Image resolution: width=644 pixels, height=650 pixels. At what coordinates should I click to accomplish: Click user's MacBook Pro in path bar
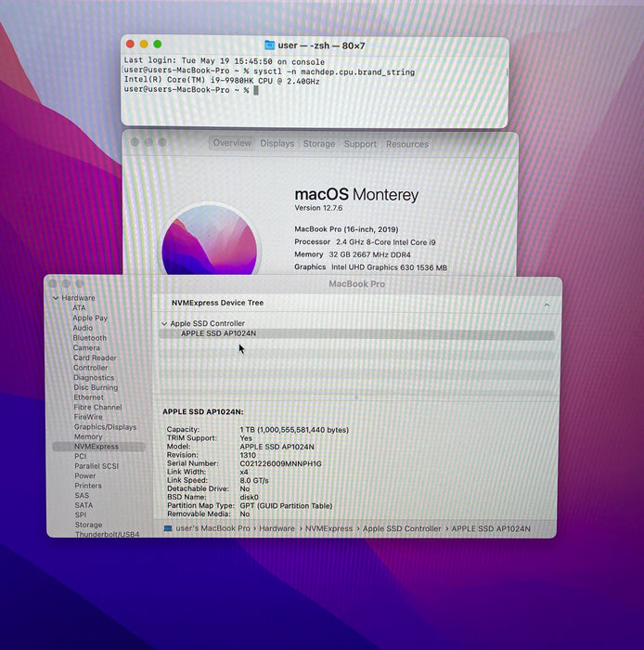213,528
